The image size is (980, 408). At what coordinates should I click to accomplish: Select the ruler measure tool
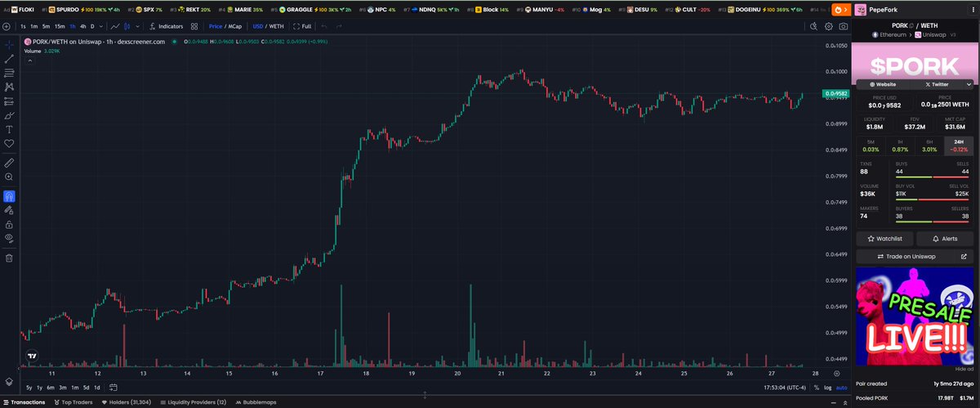[x=9, y=163]
